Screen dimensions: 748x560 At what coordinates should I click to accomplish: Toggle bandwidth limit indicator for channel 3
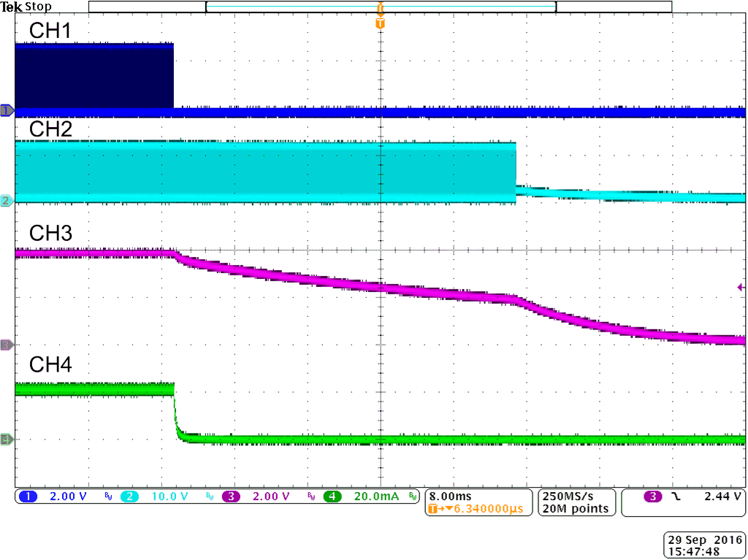312,496
